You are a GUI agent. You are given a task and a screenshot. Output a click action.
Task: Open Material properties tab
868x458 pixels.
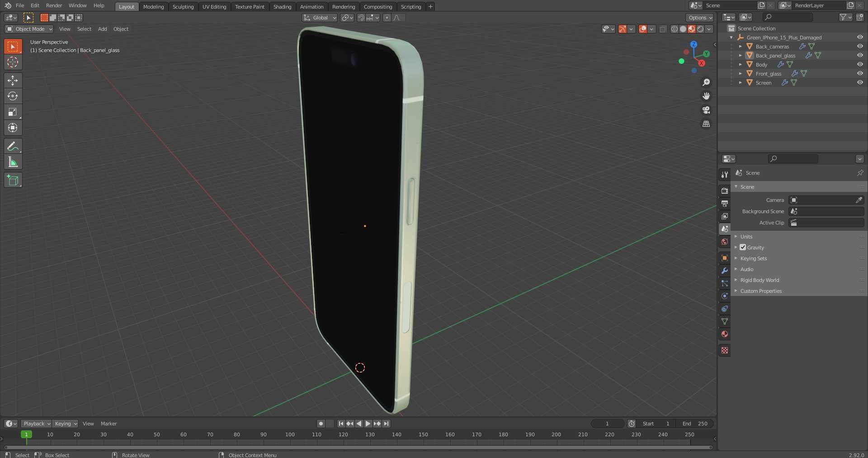(x=725, y=334)
